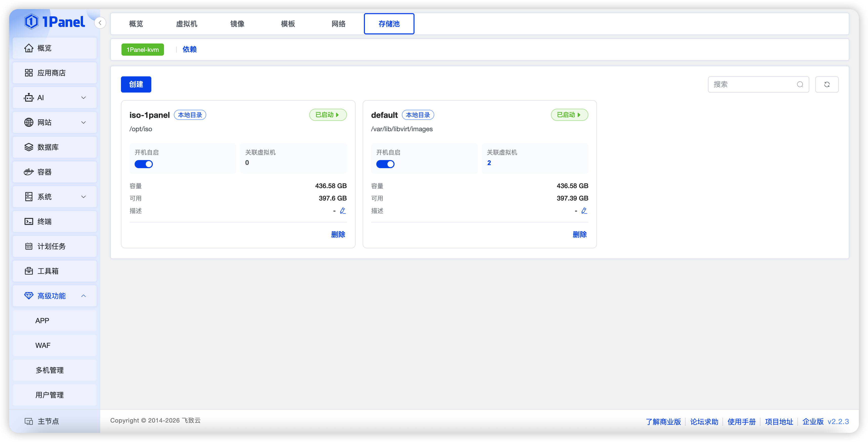Screen dimensions: 868x442
Task: Toggle 开机自启 for default pool
Action: tap(385, 164)
